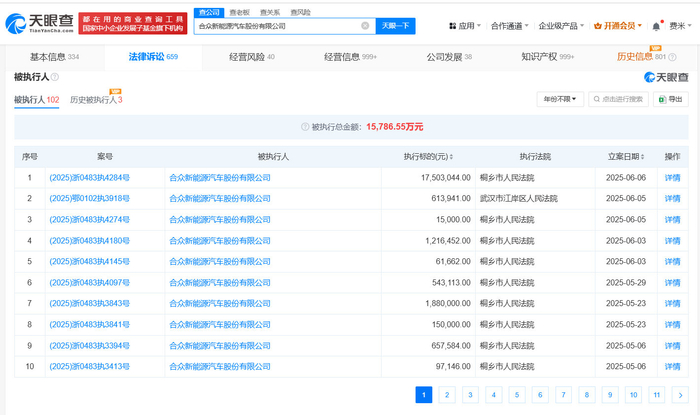Go to page 5 in pagination
Viewport: 700px width, 415px height.
(x=516, y=395)
